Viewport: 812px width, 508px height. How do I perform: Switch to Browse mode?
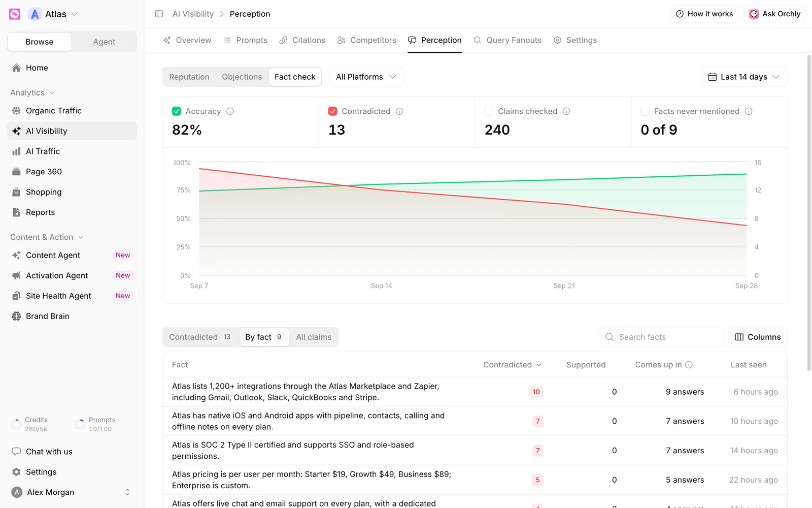[40, 42]
